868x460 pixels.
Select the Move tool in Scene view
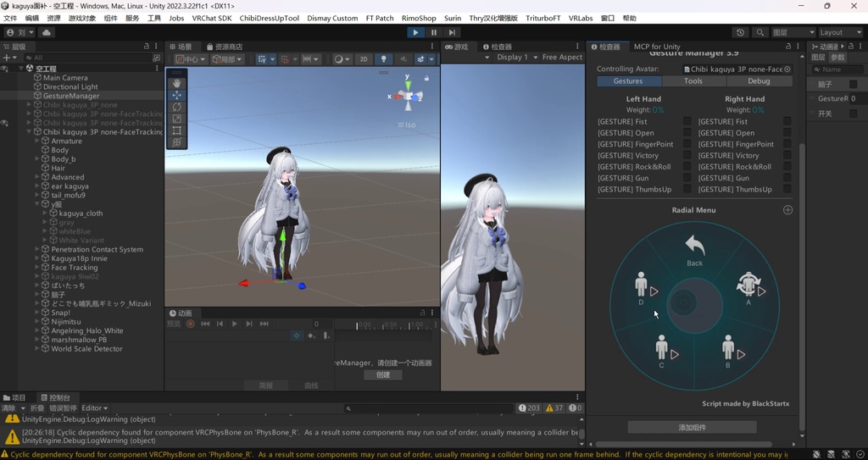(176, 95)
